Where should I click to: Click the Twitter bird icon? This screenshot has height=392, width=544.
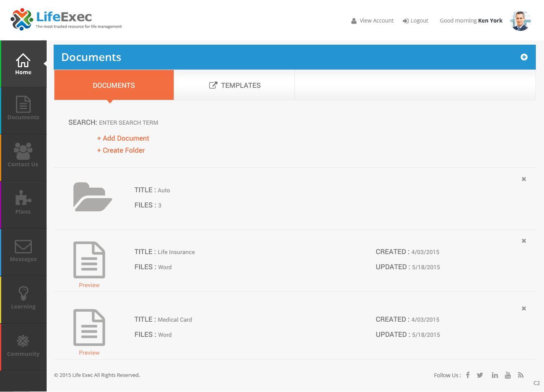tap(480, 375)
